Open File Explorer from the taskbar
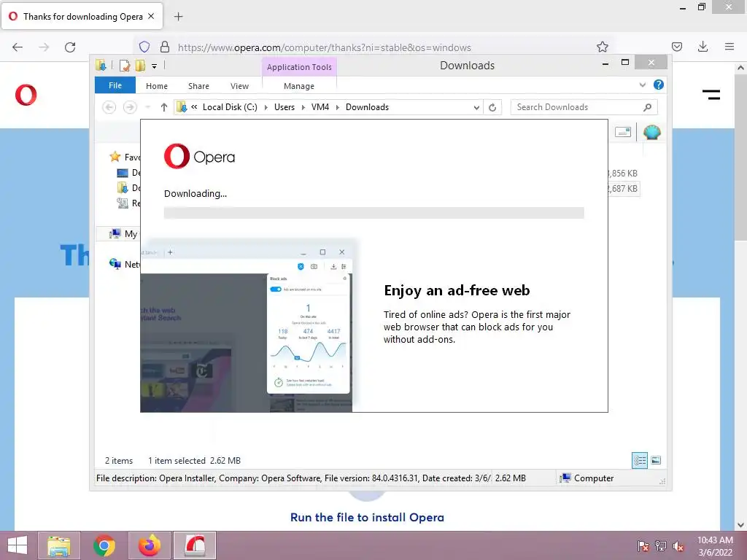The image size is (747, 560). 59,545
